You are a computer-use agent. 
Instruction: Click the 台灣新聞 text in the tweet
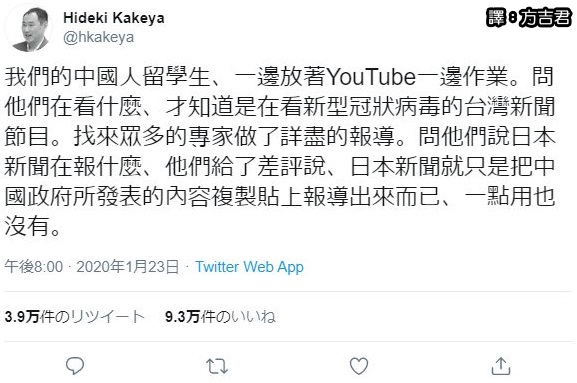[510, 107]
